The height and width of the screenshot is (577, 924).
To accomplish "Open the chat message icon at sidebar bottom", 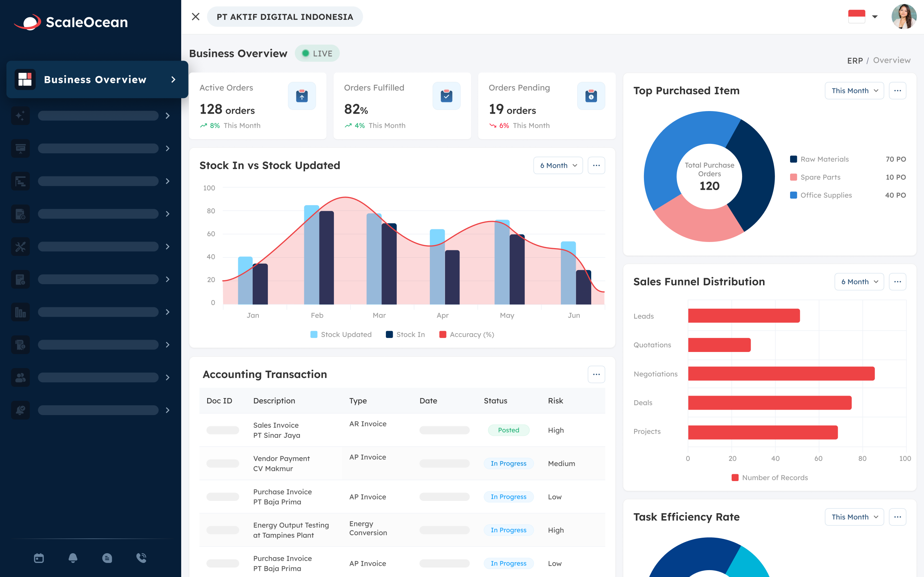I will (107, 558).
